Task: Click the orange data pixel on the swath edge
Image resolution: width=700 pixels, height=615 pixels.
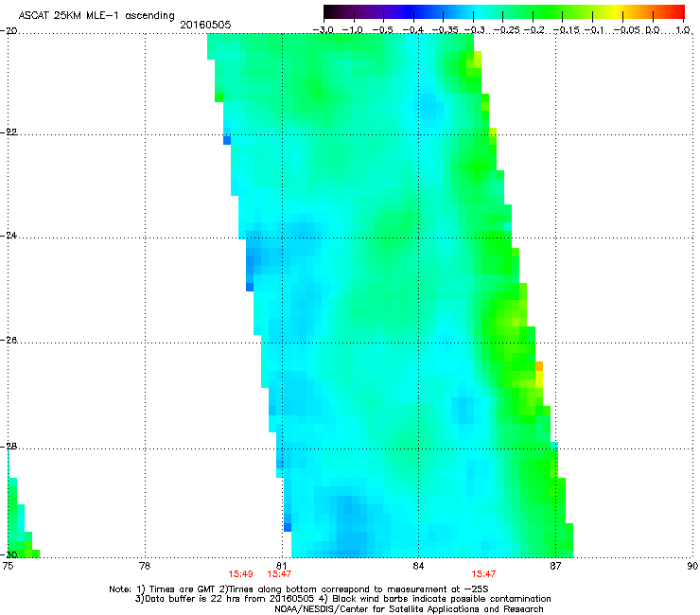Action: click(539, 366)
